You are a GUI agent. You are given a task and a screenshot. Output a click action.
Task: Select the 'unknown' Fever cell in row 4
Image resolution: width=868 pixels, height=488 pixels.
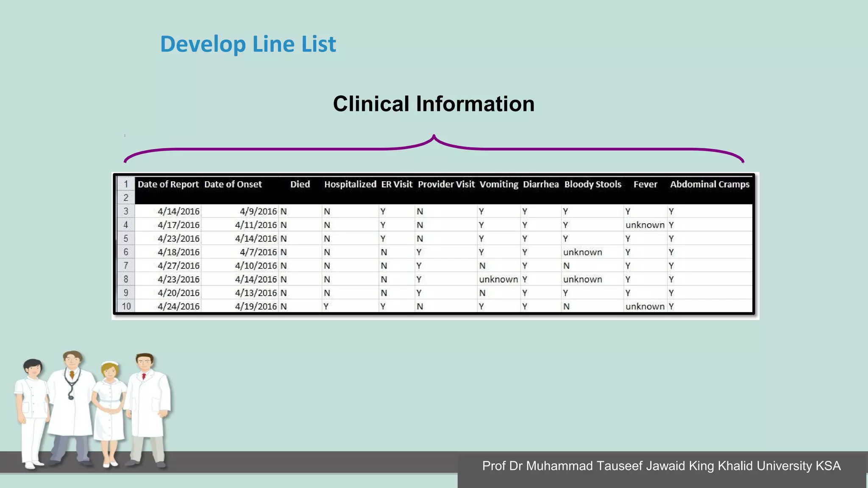645,225
